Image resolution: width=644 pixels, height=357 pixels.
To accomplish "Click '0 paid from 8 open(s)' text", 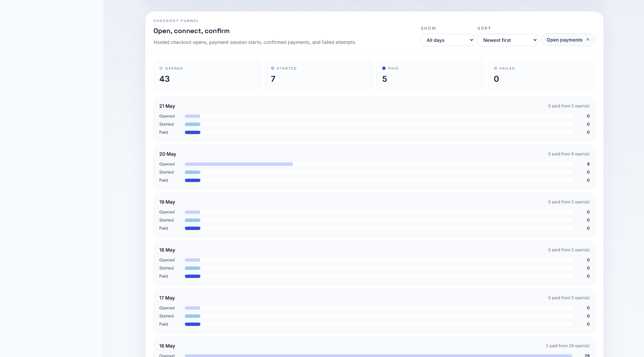I will click(569, 154).
